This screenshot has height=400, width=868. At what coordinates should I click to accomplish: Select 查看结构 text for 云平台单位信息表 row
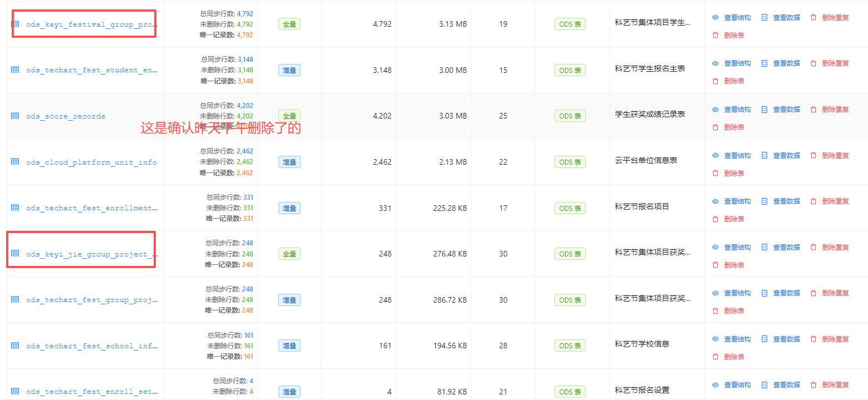[x=737, y=155]
